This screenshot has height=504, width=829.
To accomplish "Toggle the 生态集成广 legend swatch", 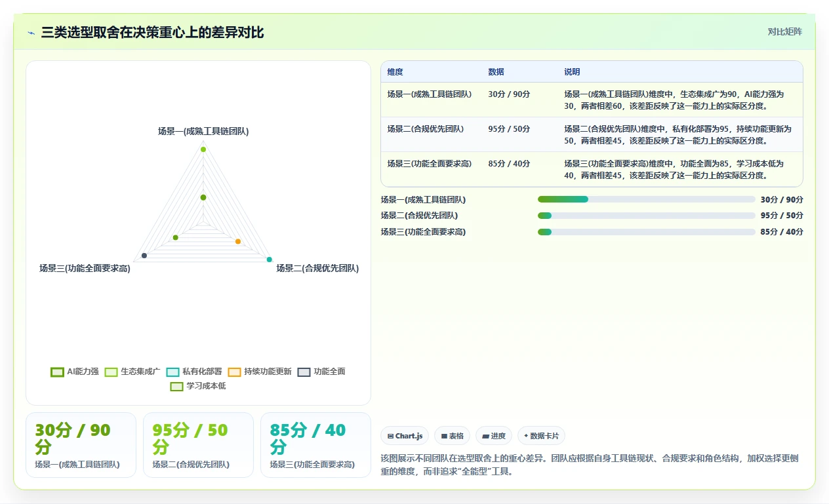I will (111, 372).
